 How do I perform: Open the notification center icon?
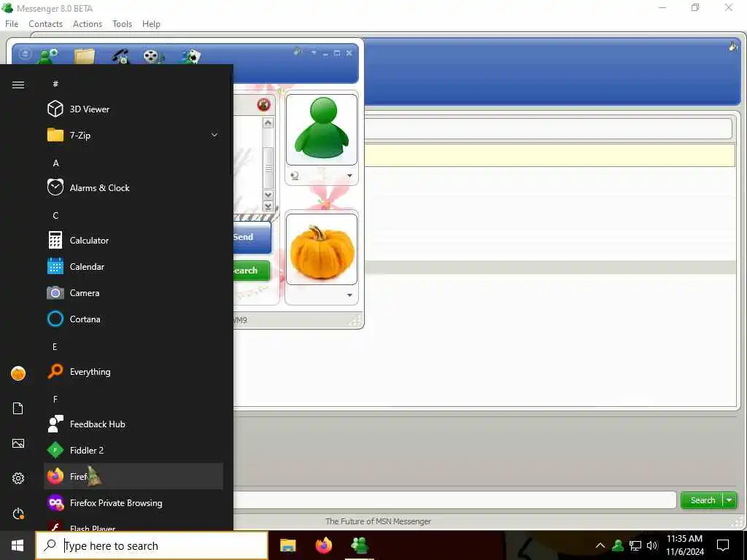pos(723,545)
